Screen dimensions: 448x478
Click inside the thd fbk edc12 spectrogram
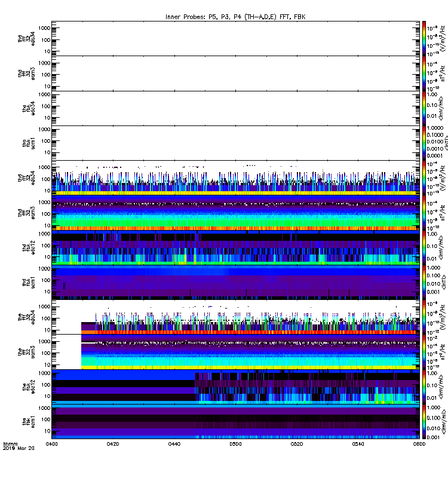[x=235, y=247]
